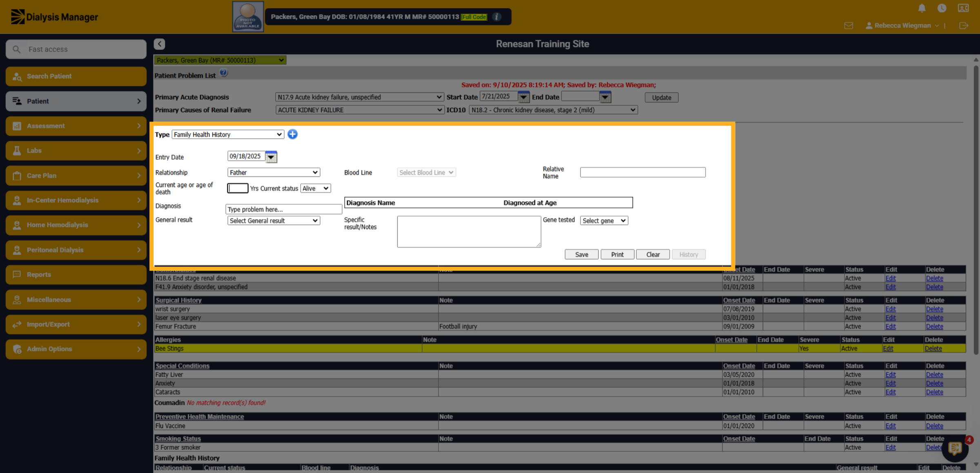Click Edit link for wrist surgery
This screenshot has height=473, width=980.
[x=890, y=309]
